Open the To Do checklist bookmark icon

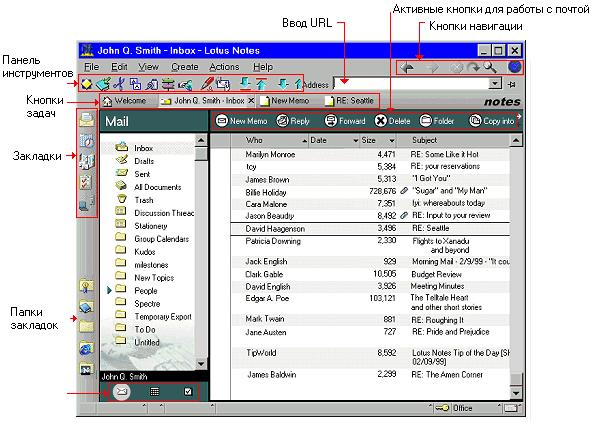tap(86, 183)
